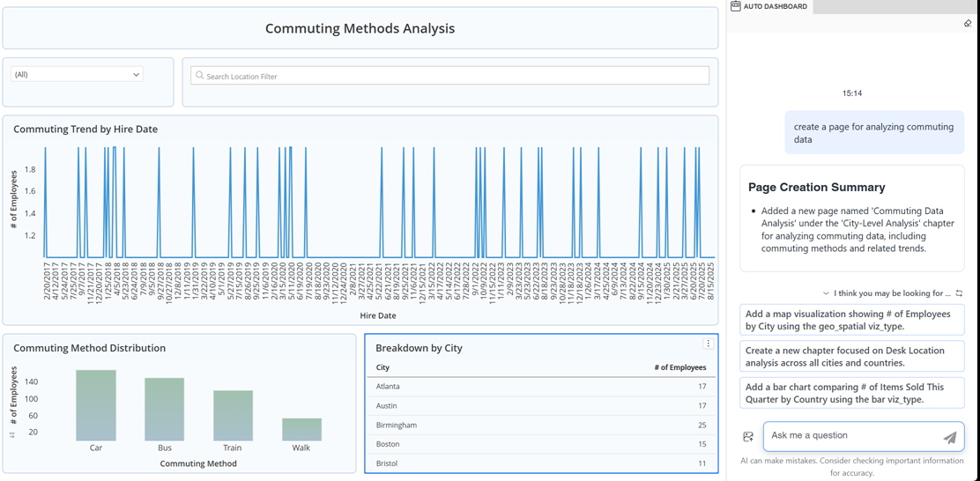Refresh suggestions with the cycle arrows icon
980x481 pixels.
(959, 293)
